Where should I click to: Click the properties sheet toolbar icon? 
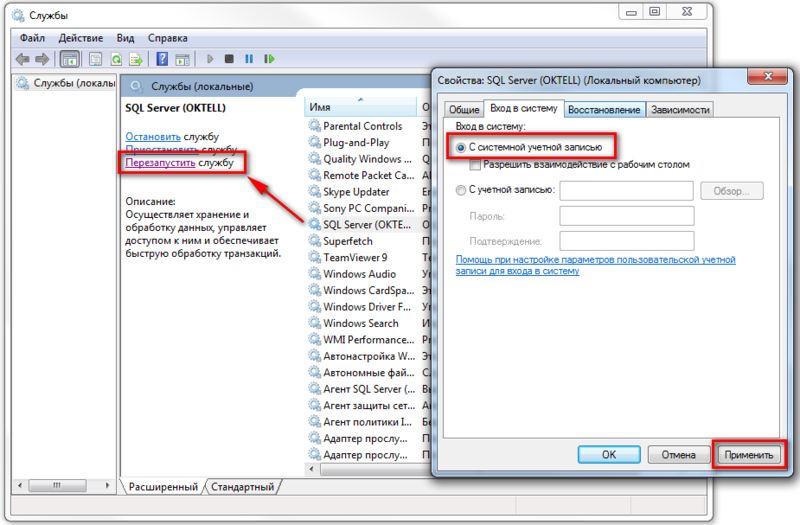point(95,59)
